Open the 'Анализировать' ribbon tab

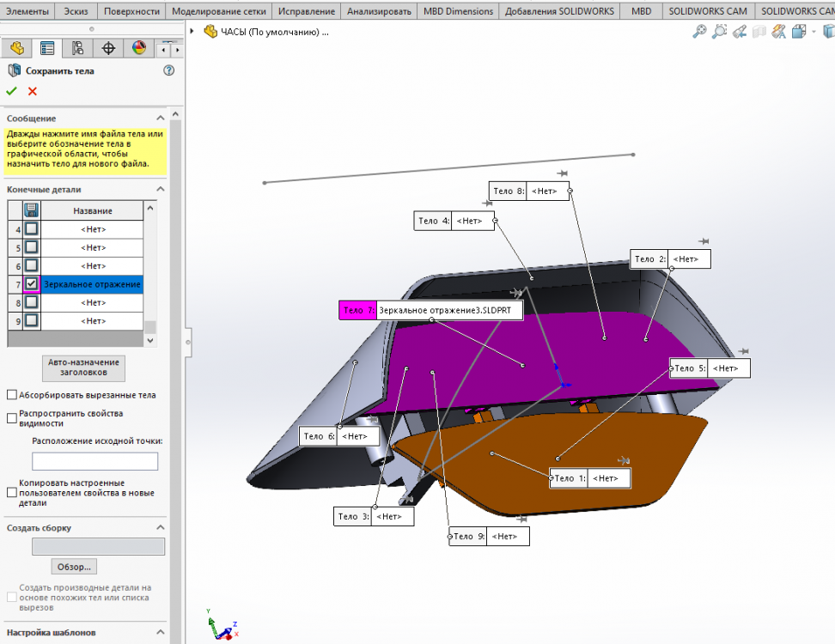[380, 11]
